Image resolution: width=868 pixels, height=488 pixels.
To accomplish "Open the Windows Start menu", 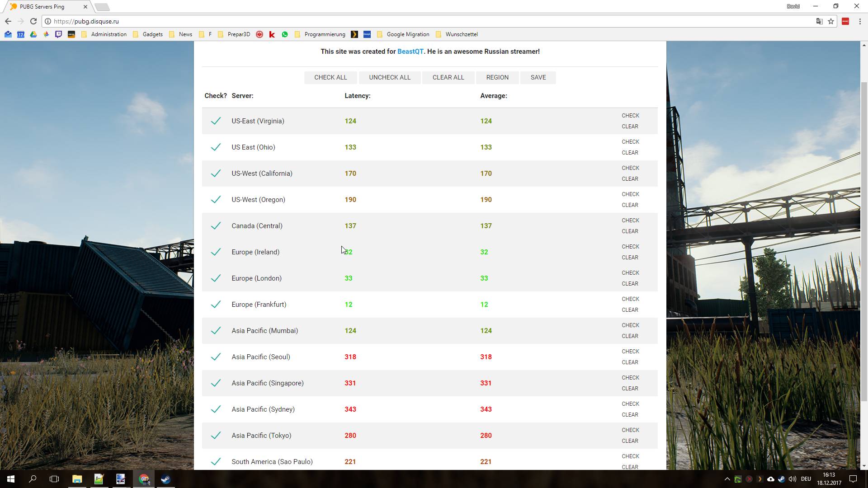I will (11, 479).
